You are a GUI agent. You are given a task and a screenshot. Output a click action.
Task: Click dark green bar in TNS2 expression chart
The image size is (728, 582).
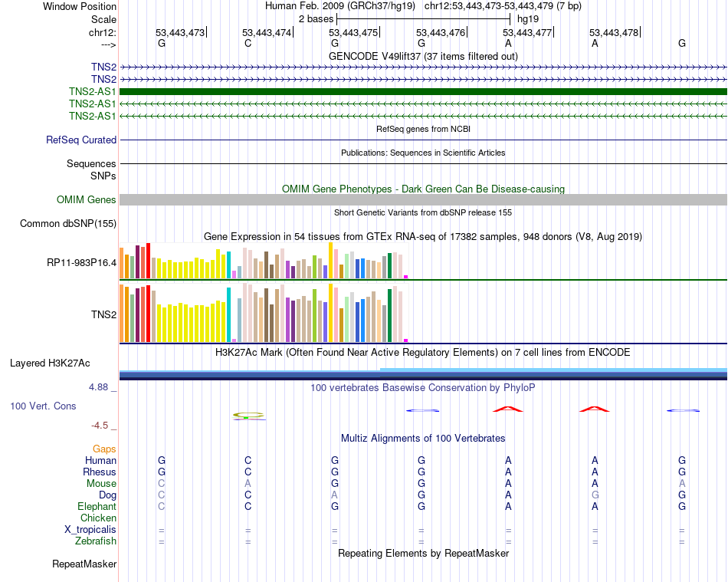point(389,315)
